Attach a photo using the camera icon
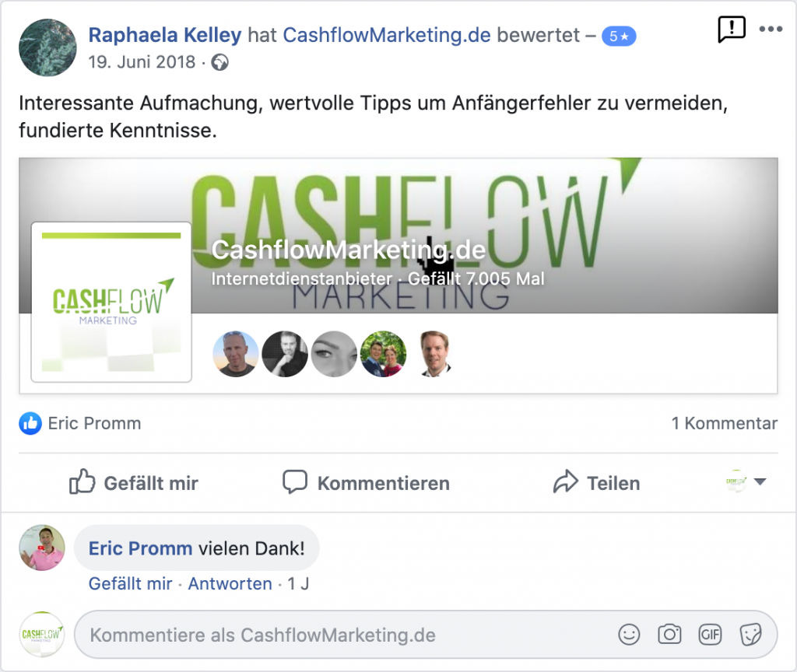The height and width of the screenshot is (672, 797). click(669, 635)
